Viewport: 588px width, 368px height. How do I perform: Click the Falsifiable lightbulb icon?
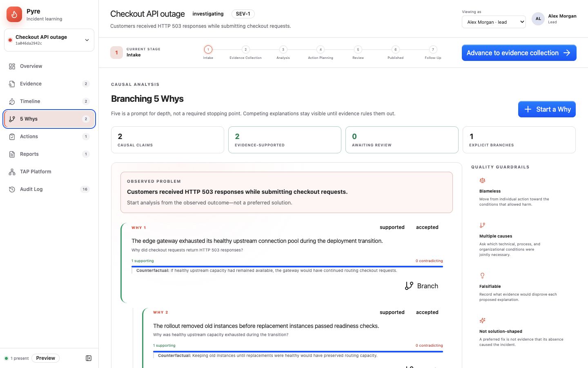(x=482, y=276)
